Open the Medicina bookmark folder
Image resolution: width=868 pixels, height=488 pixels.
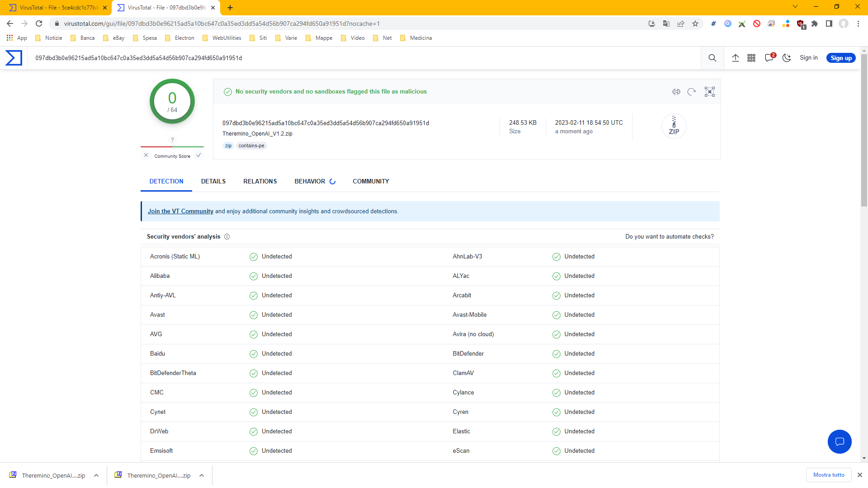pos(416,38)
